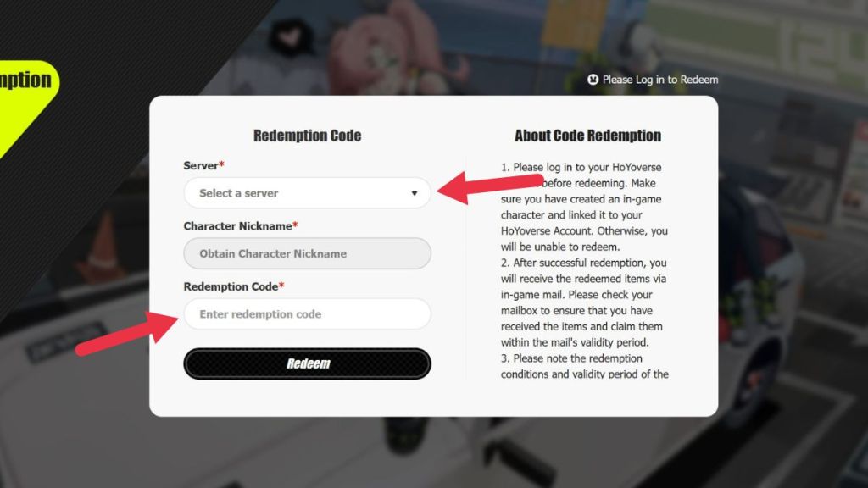Click the Redemption Code field label

[231, 286]
